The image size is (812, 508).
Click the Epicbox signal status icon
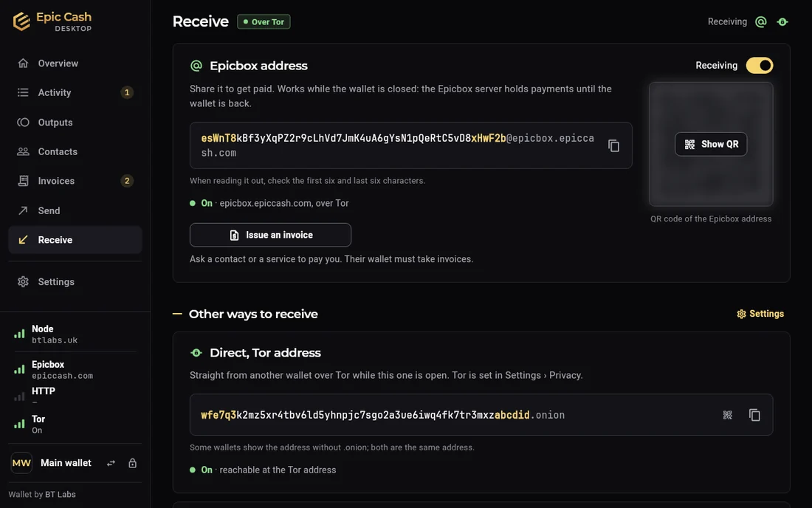[19, 370]
